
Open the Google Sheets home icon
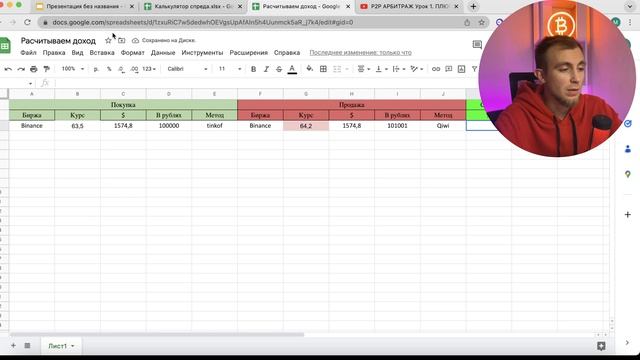coord(5,45)
